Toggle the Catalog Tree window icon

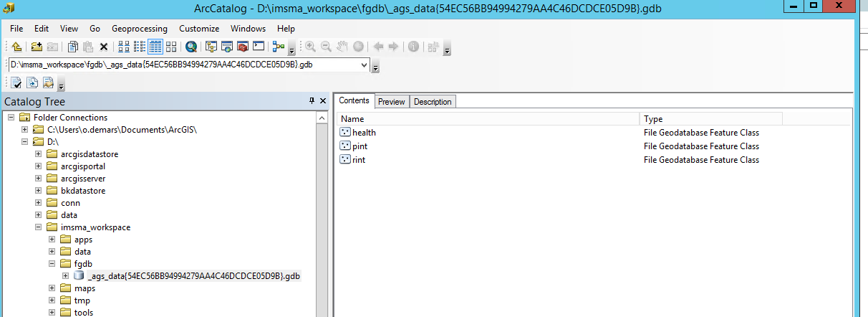(x=211, y=47)
